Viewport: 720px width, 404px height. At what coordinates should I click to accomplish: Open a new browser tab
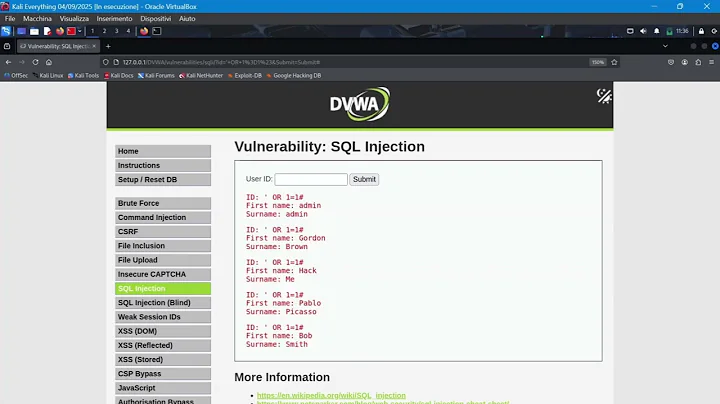[108, 46]
